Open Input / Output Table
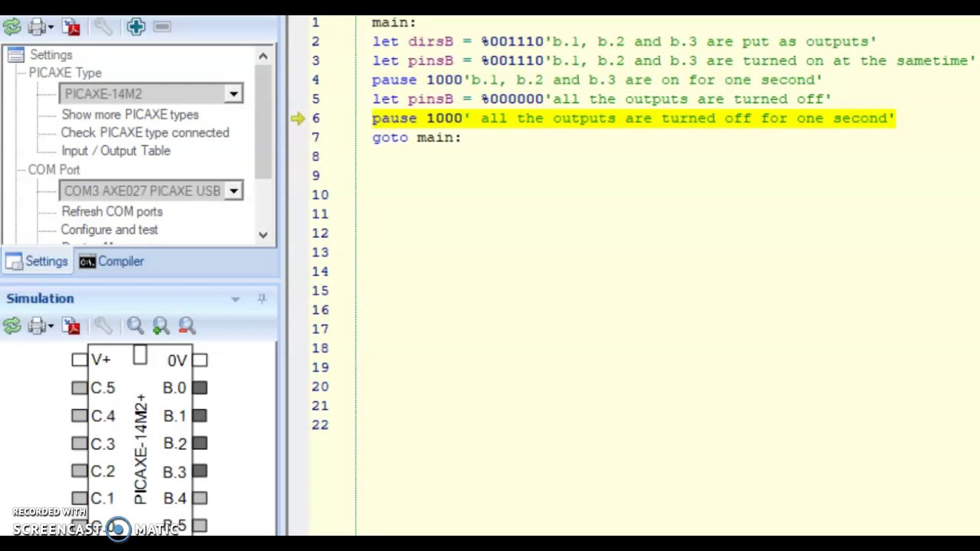Screen dimensions: 980x551 coord(116,151)
